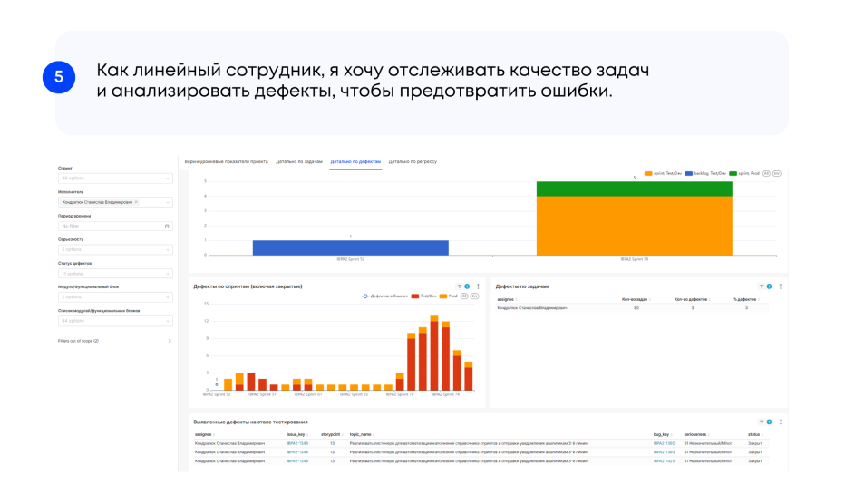
Task: Open the Исполнитель dropdown
Action: point(115,202)
